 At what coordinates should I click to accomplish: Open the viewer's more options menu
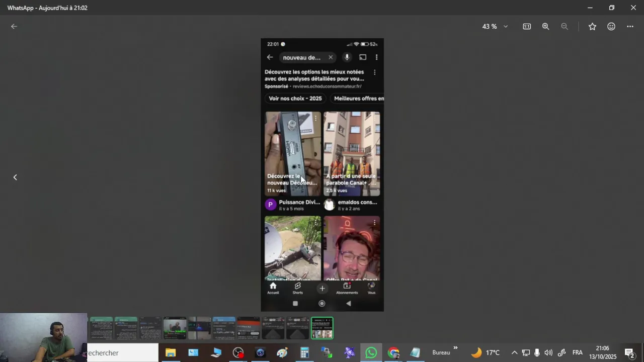point(630,26)
